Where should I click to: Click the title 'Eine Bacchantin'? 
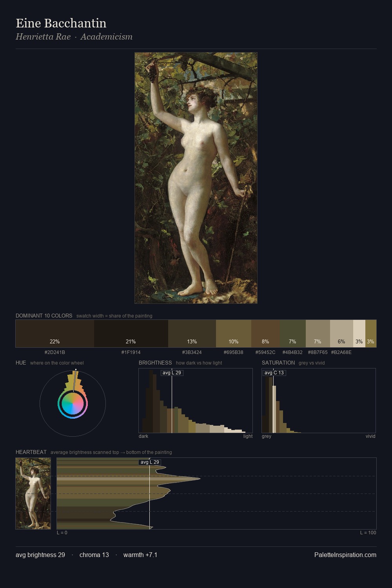click(61, 23)
